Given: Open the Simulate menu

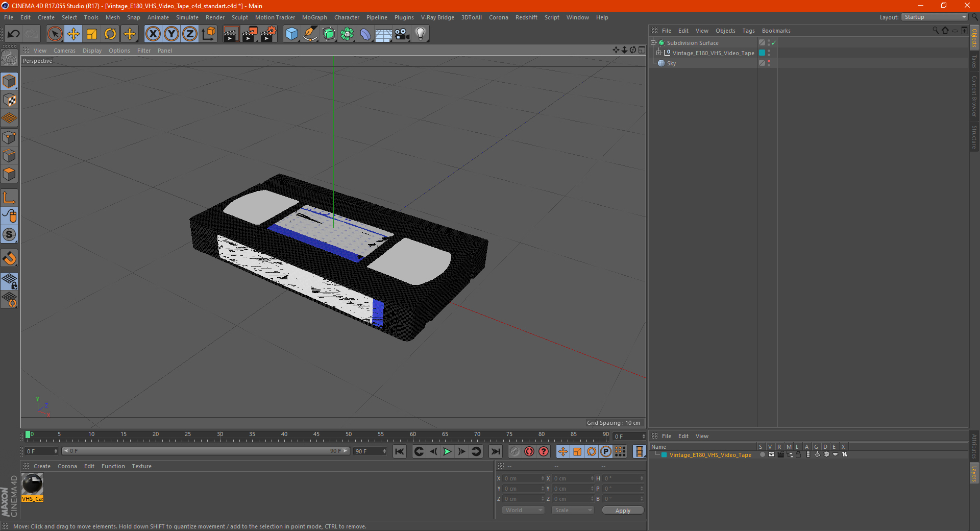Looking at the screenshot, I should pos(187,17).
